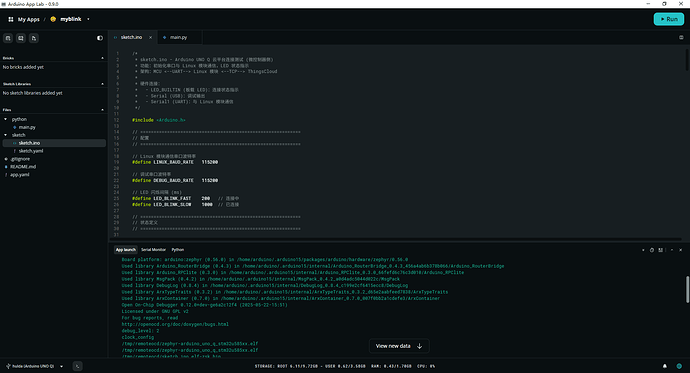Open the myblink app name dropdown
The image size is (690, 373).
(88, 19)
